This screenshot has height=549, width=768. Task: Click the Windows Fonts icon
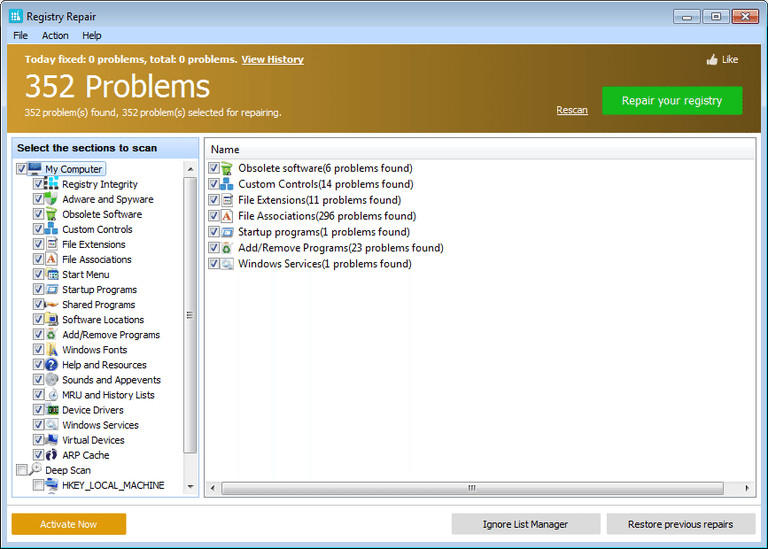click(x=51, y=350)
